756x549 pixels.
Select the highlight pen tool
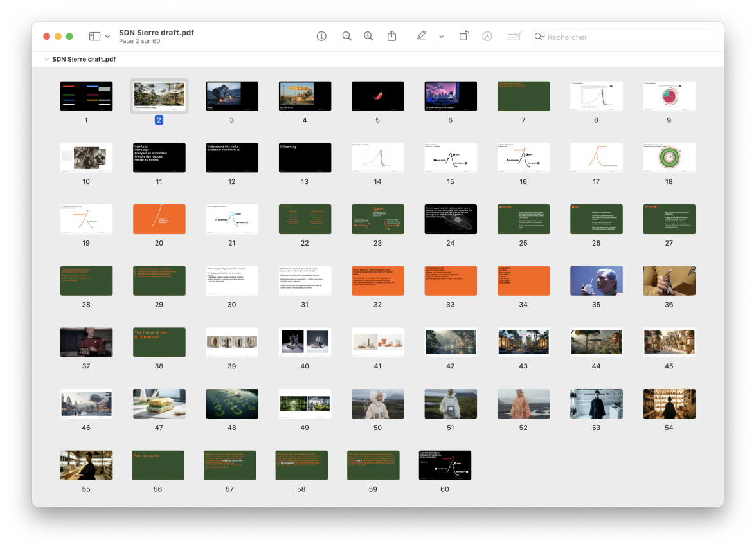421,37
